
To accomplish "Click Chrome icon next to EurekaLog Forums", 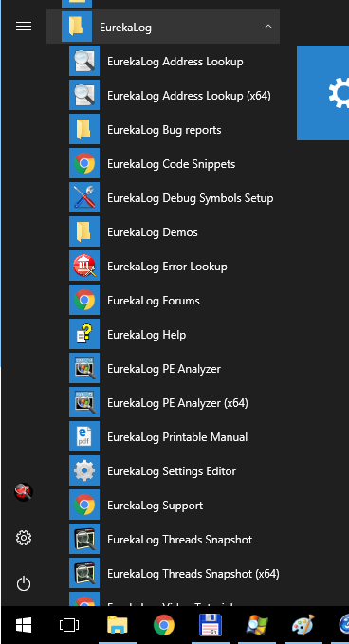I will point(84,300).
